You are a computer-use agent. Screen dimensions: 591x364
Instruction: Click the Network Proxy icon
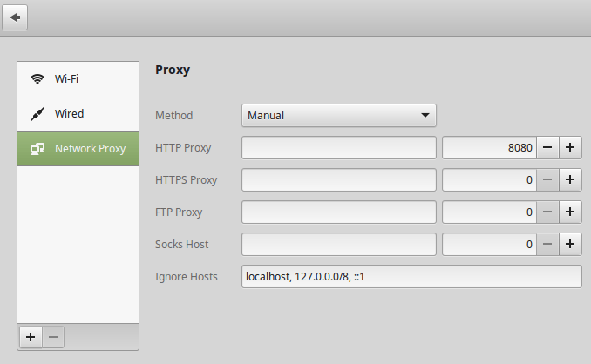pos(37,149)
